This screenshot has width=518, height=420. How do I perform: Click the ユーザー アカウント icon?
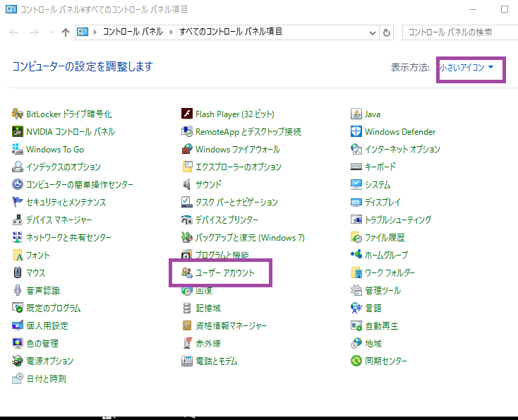pyautogui.click(x=186, y=272)
